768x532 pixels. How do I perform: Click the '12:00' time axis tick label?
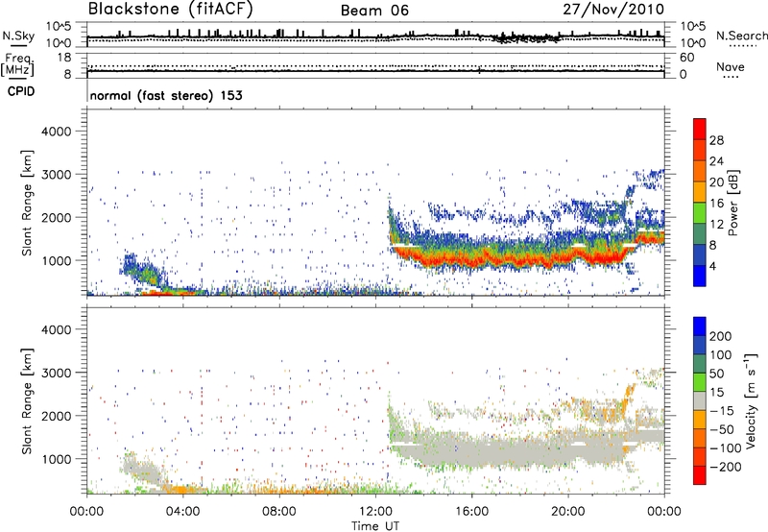click(x=375, y=512)
